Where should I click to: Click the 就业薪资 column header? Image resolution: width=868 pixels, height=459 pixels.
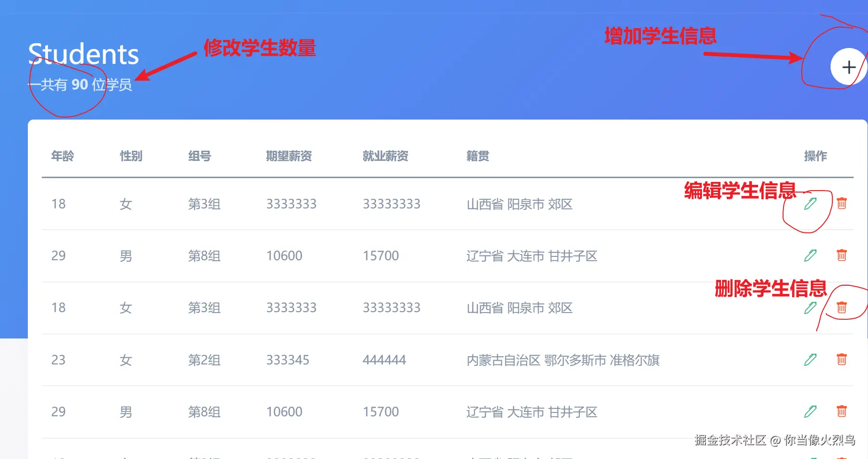pos(386,156)
